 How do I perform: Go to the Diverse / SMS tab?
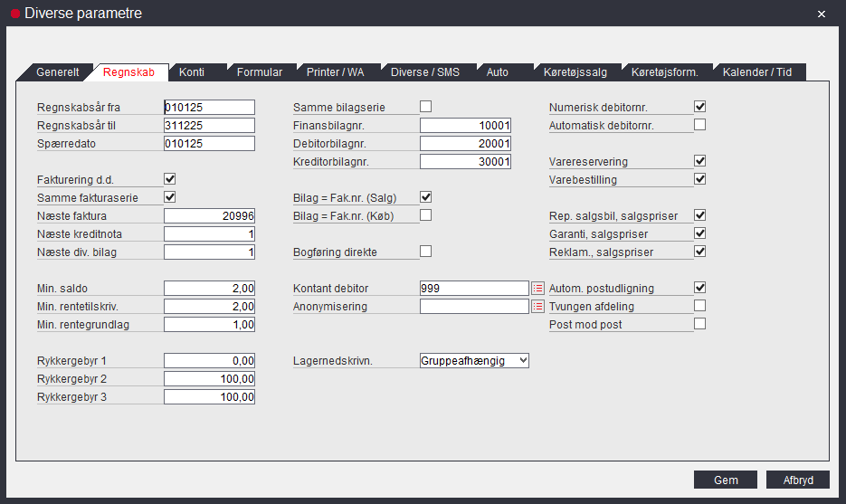(x=424, y=71)
